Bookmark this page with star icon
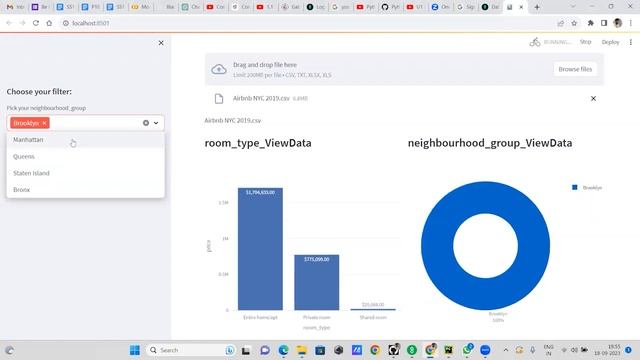The image size is (640, 360). click(x=574, y=23)
